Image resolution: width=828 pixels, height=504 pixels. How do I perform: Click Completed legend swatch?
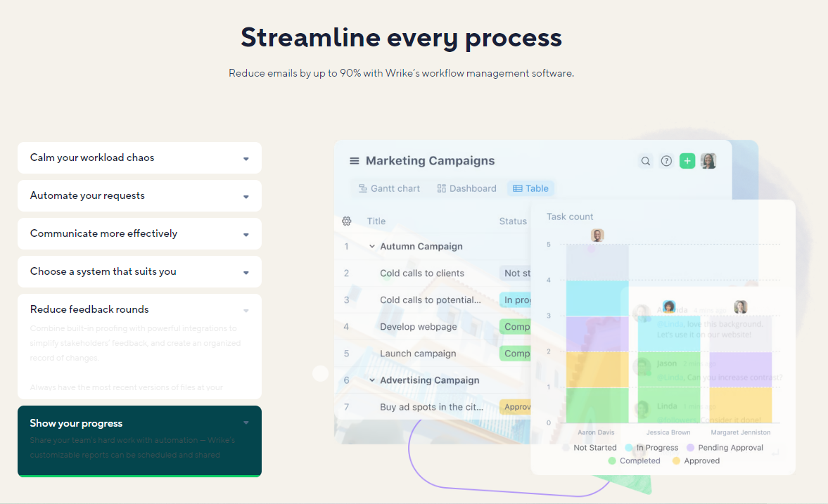(612, 460)
